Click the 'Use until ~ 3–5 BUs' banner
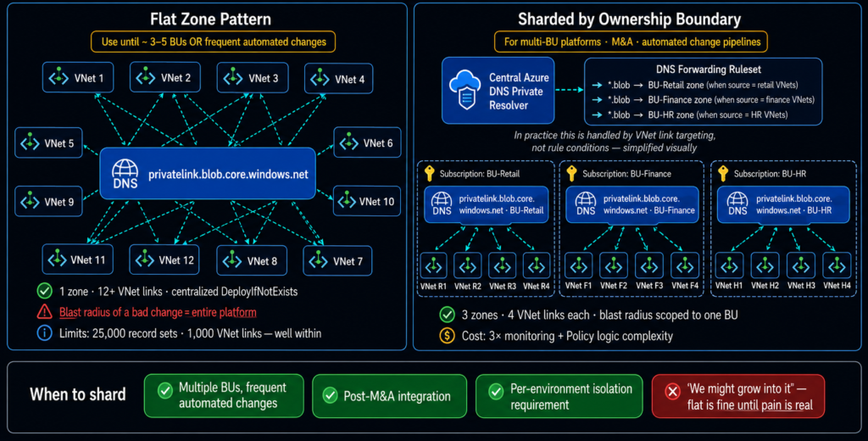Image resolution: width=868 pixels, height=441 pixels. pos(214,42)
